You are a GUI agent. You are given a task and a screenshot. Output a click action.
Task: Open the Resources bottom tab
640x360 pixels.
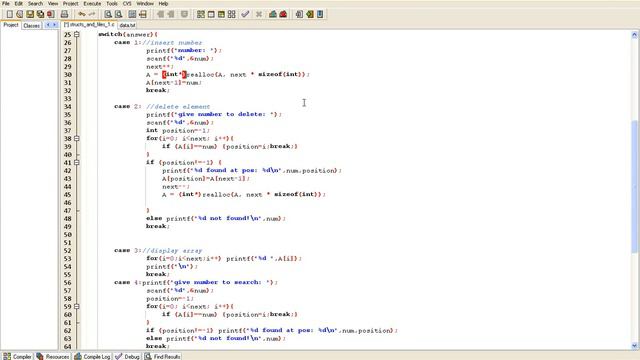53,356
